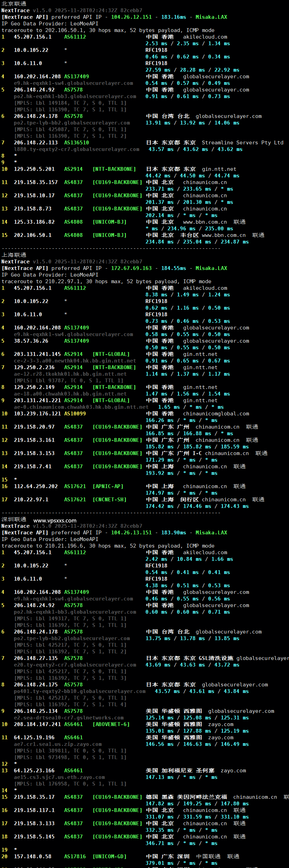Select hop IP 129.250.2.236
The image size is (289, 868).
click(34, 367)
